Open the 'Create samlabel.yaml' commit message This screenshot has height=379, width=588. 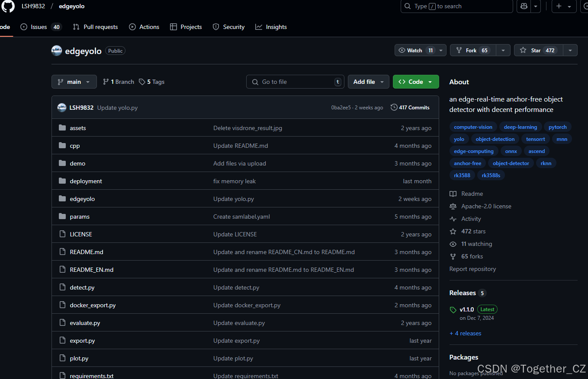241,217
